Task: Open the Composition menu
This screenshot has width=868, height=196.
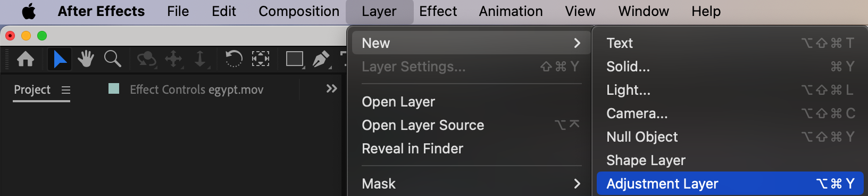Action: point(299,11)
